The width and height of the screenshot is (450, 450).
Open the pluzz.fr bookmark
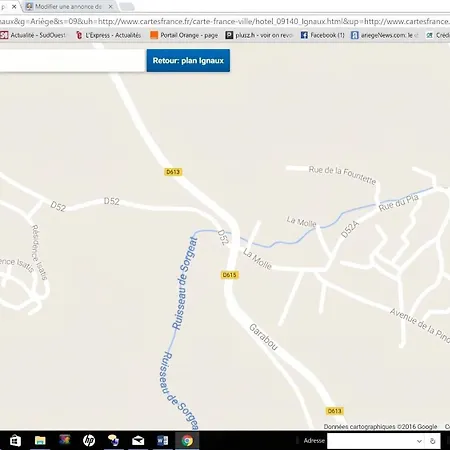(259, 35)
